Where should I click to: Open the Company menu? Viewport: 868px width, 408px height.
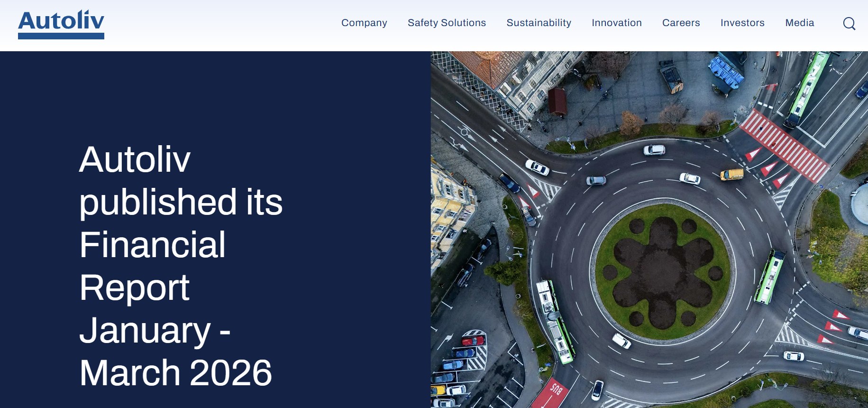tap(364, 23)
